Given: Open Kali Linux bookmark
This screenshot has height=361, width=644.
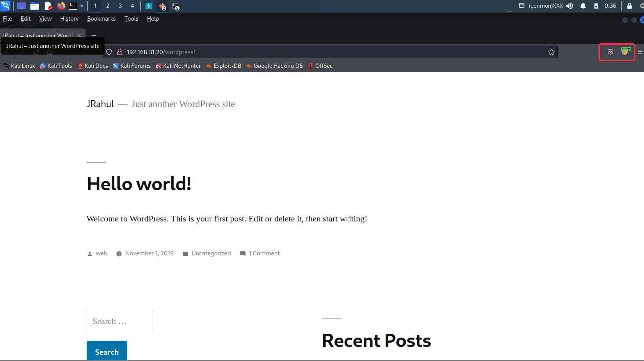Looking at the screenshot, I should point(19,66).
